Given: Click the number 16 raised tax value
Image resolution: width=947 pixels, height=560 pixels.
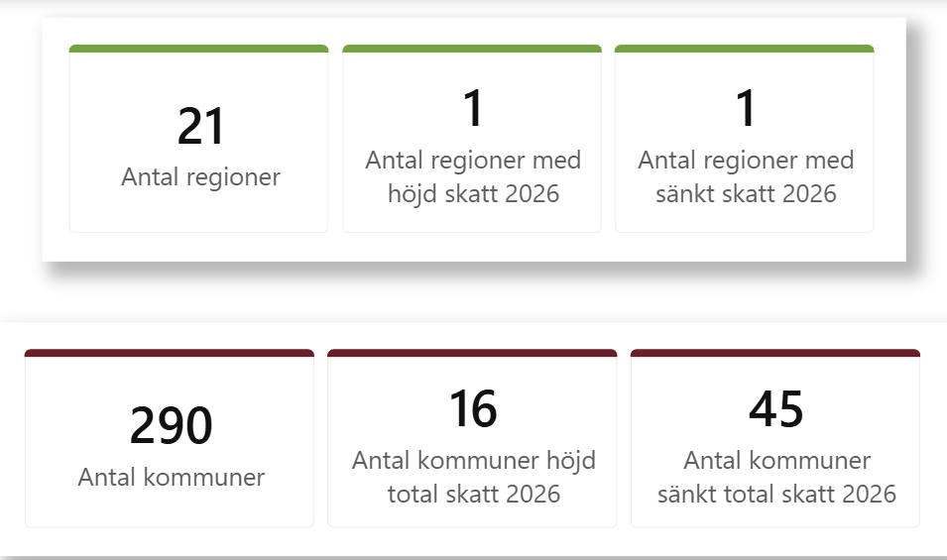Looking at the screenshot, I should pos(473,409).
